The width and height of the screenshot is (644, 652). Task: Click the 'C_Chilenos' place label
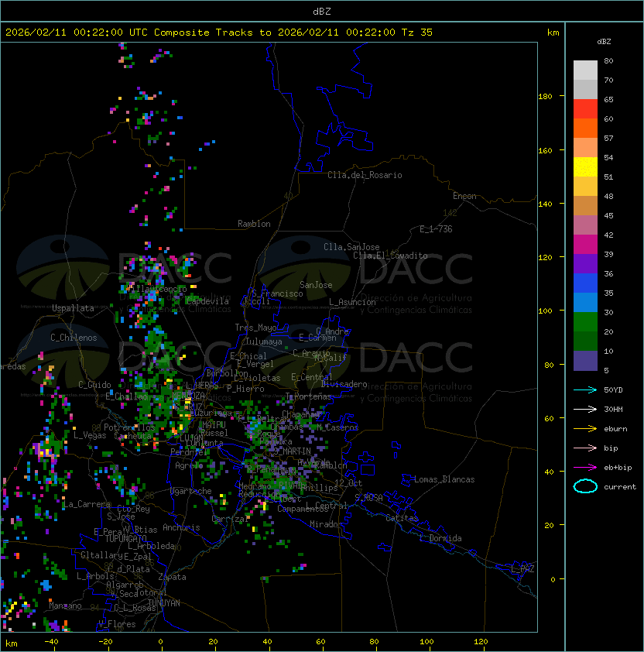coord(74,338)
